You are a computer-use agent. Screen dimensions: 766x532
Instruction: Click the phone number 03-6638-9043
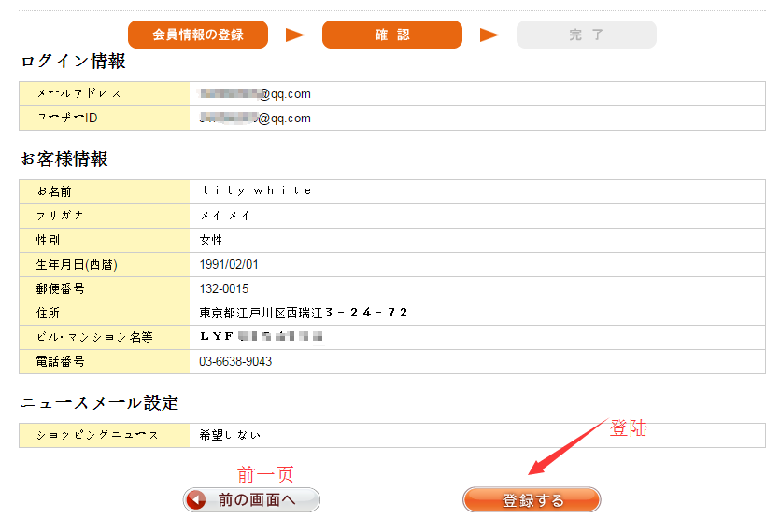click(x=235, y=361)
